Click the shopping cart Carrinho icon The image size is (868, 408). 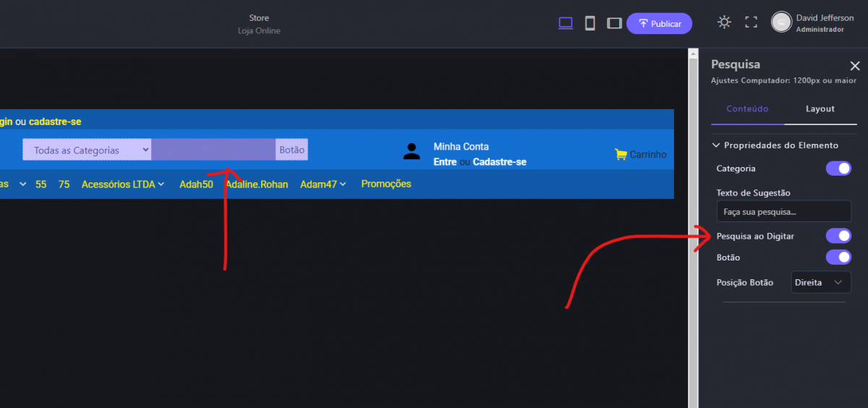click(x=621, y=154)
